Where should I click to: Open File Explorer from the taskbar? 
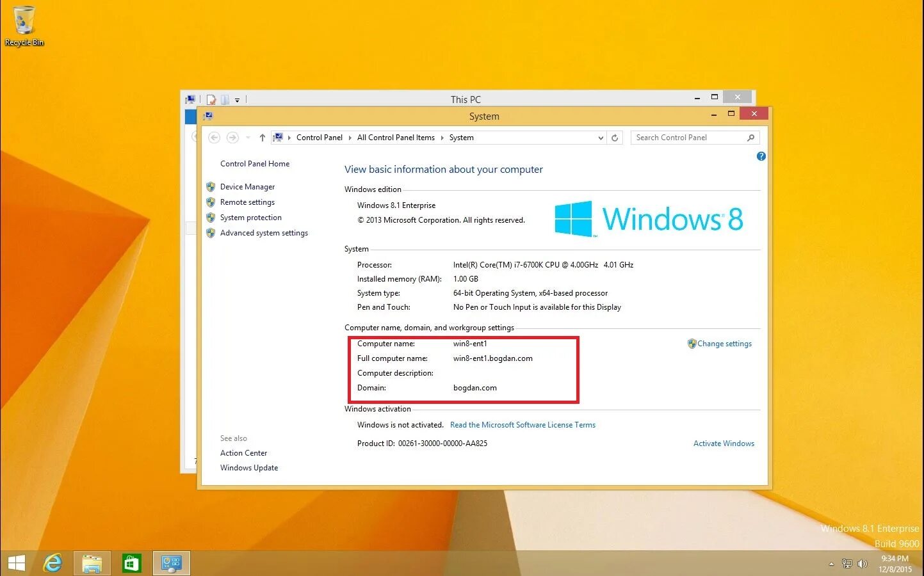92,563
